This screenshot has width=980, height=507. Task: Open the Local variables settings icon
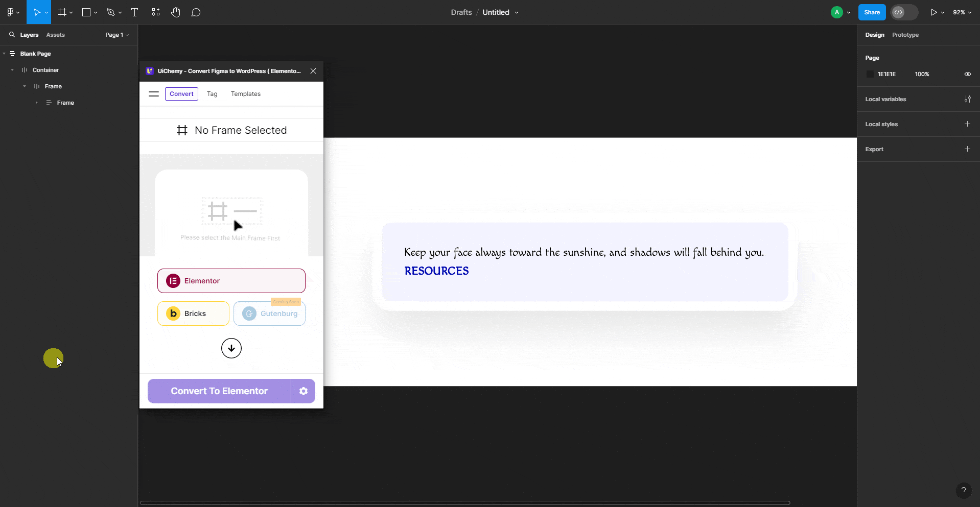tap(968, 99)
